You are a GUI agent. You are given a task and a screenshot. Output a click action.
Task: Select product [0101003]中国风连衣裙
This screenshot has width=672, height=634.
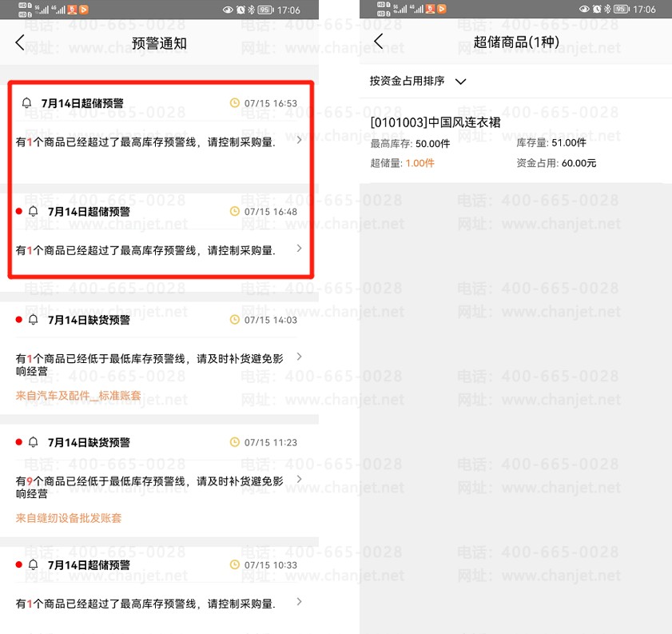point(435,122)
